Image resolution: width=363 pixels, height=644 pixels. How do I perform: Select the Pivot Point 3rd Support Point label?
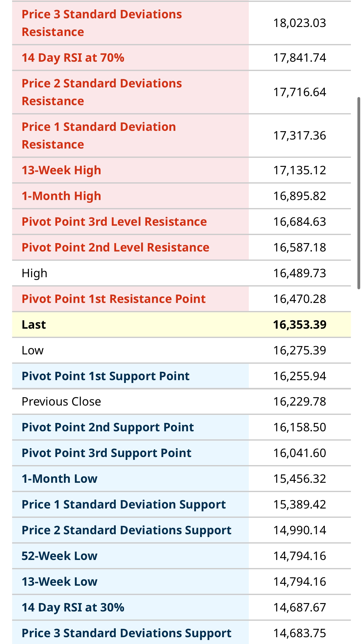pyautogui.click(x=106, y=453)
